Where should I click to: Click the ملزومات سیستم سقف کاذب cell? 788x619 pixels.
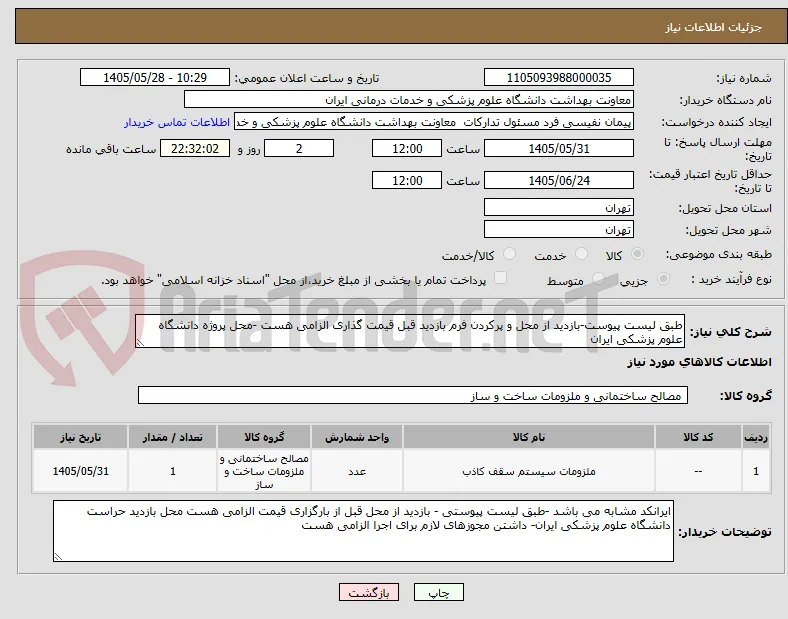point(529,471)
